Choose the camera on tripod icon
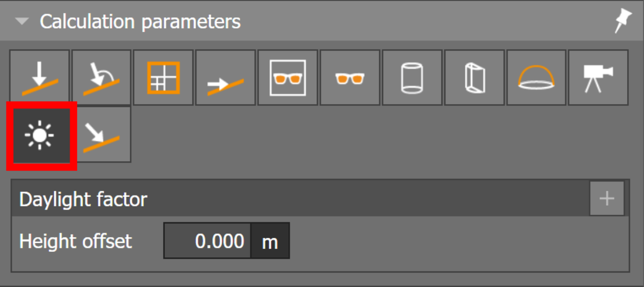This screenshot has width=644, height=287. (x=598, y=78)
